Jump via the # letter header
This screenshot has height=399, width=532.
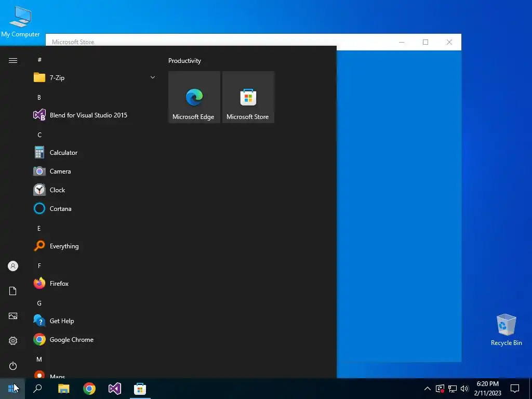39,60
